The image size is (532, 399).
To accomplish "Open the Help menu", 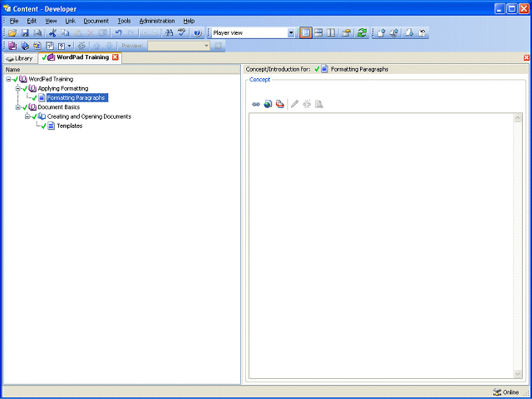I will click(189, 21).
